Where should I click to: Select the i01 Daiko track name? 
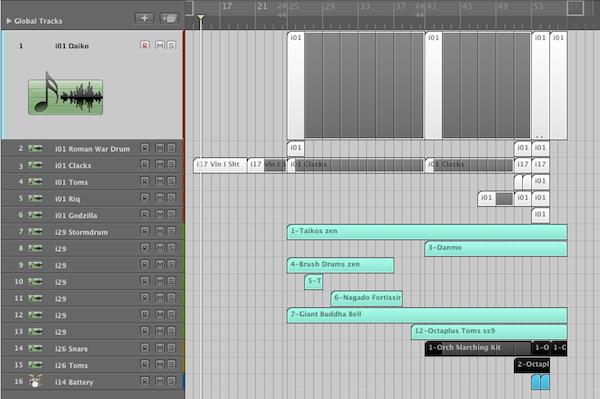(x=72, y=46)
